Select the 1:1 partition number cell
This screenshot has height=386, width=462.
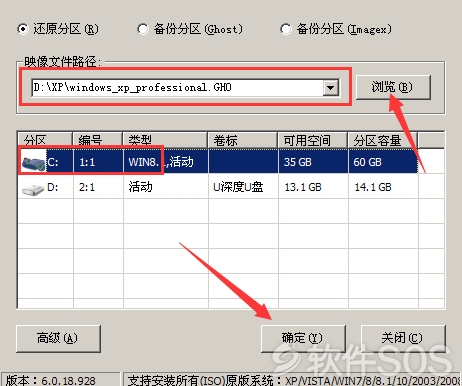pos(98,162)
